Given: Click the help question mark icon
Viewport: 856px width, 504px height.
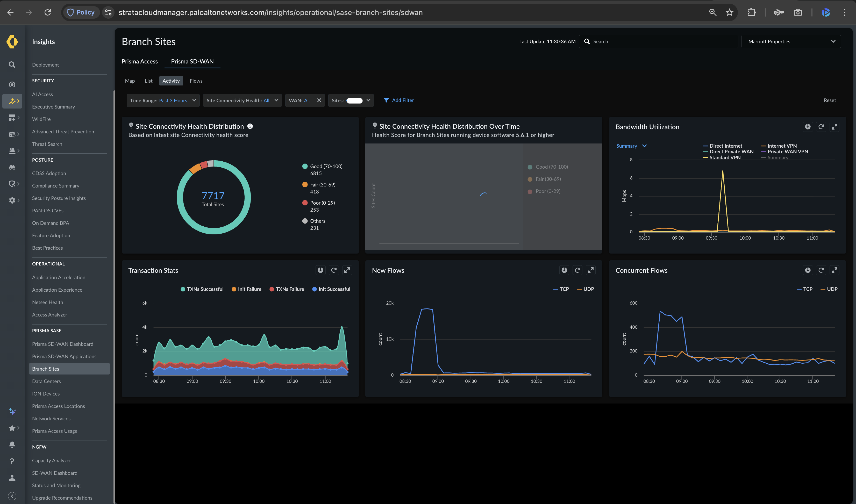Looking at the screenshot, I should coord(12,461).
